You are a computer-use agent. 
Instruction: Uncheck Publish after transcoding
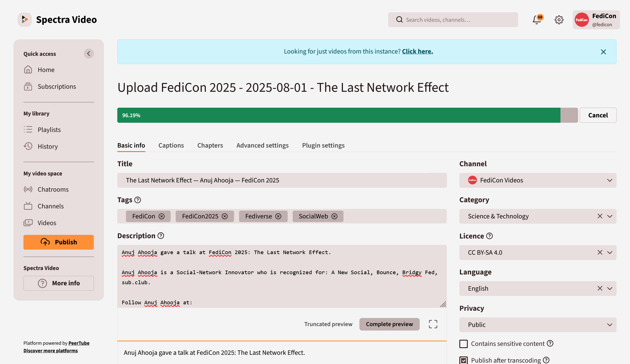pyautogui.click(x=464, y=360)
